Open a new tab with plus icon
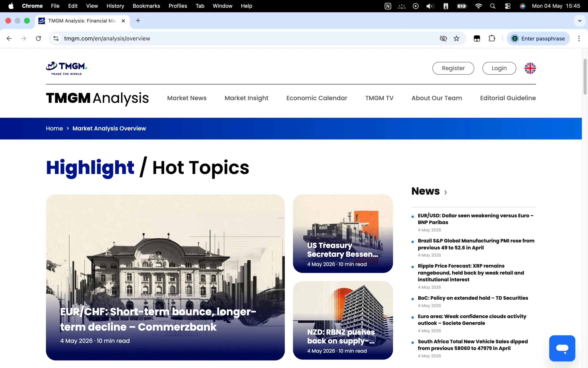The height and width of the screenshot is (368, 588). (138, 21)
